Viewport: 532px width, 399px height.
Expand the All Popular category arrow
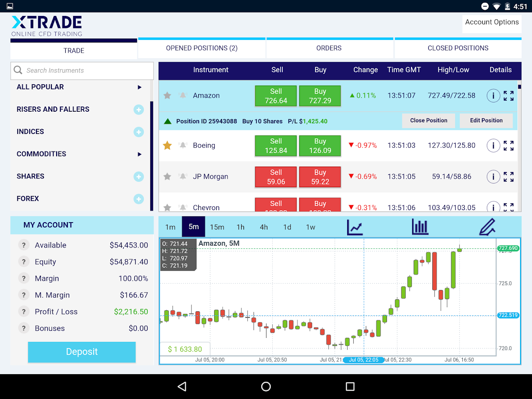[x=140, y=87]
